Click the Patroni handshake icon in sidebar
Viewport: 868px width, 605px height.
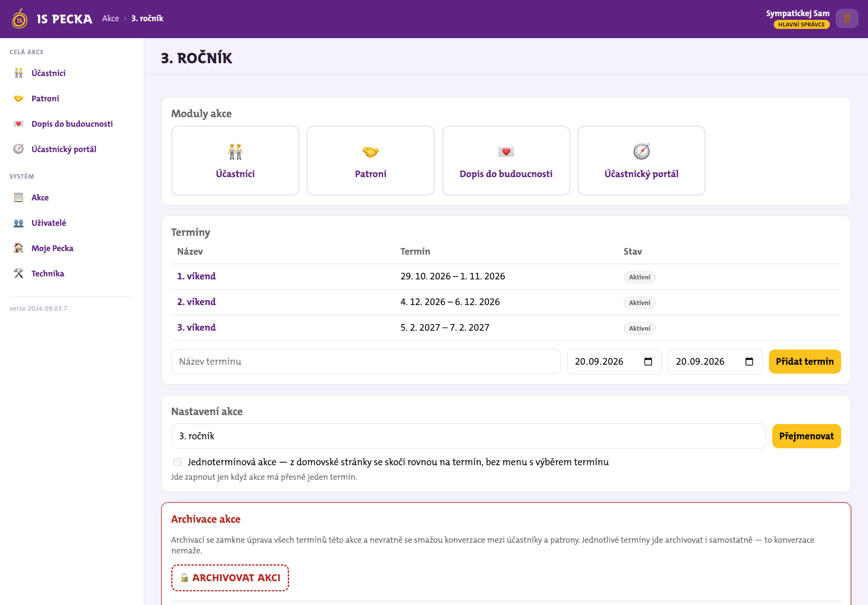click(x=18, y=99)
